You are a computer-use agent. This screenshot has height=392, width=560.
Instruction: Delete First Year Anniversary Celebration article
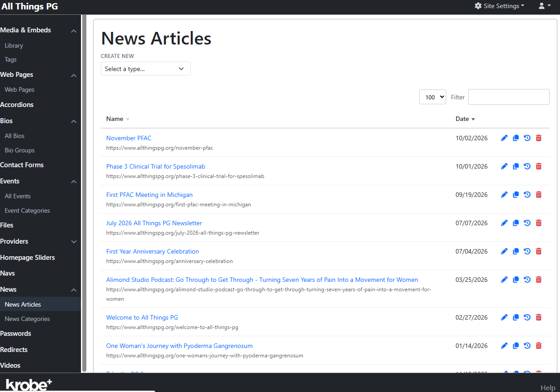[x=539, y=251]
